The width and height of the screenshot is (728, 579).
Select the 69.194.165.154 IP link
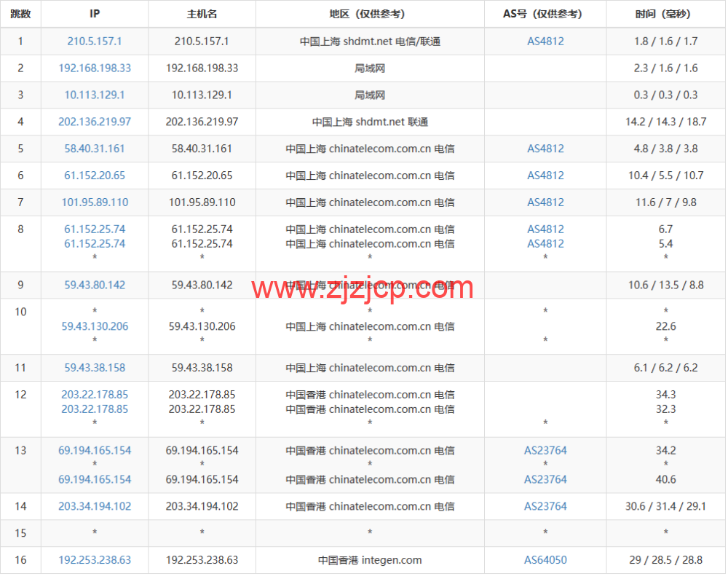coord(94,450)
